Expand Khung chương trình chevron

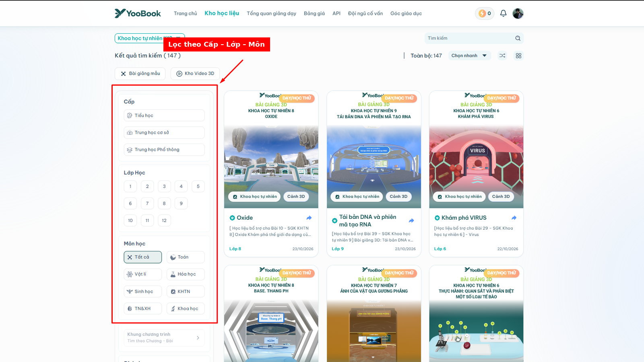click(198, 338)
